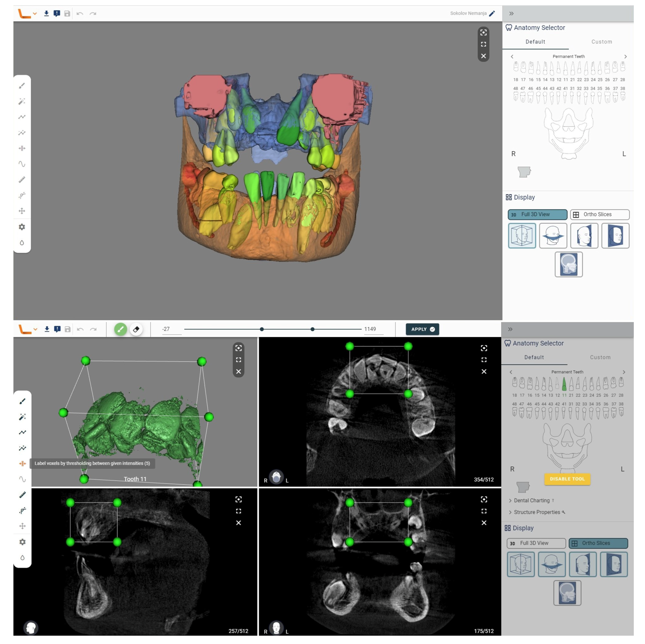Go to next teeth set in bottom window
Screen dimensions: 645x644
pos(624,372)
